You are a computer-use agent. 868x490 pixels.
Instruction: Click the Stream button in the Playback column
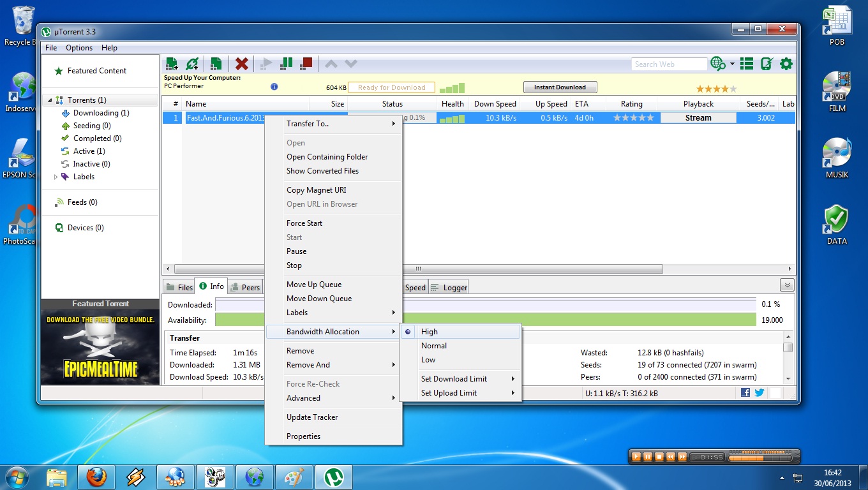point(698,118)
